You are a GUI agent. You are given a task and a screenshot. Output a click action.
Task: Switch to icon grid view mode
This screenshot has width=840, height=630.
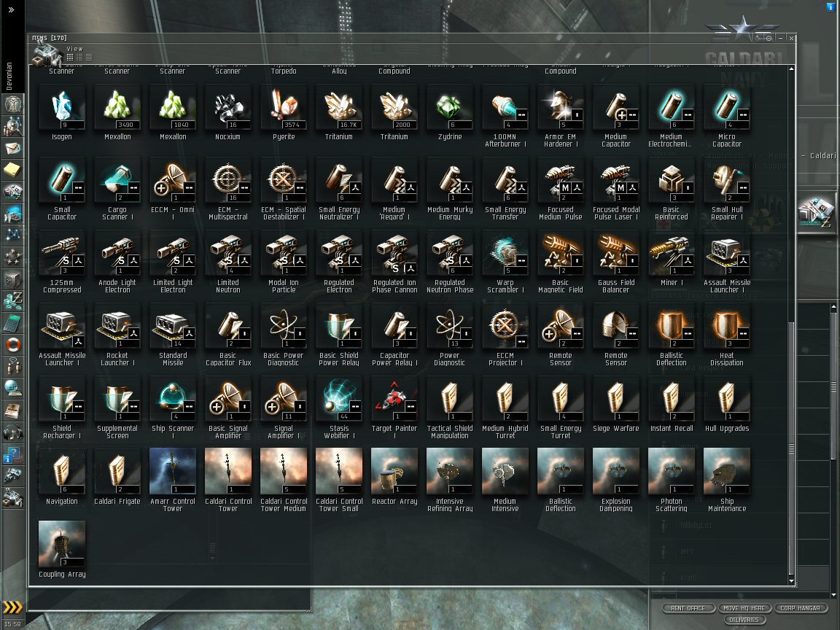click(x=70, y=58)
